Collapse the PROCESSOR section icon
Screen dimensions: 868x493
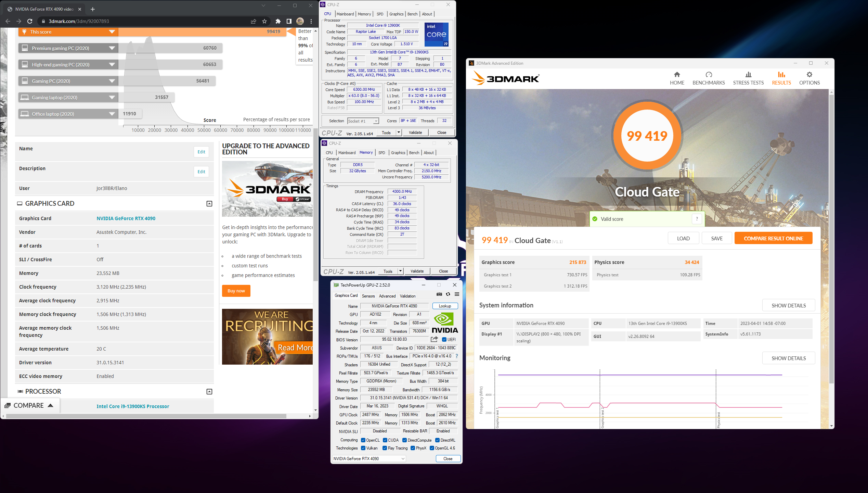209,391
